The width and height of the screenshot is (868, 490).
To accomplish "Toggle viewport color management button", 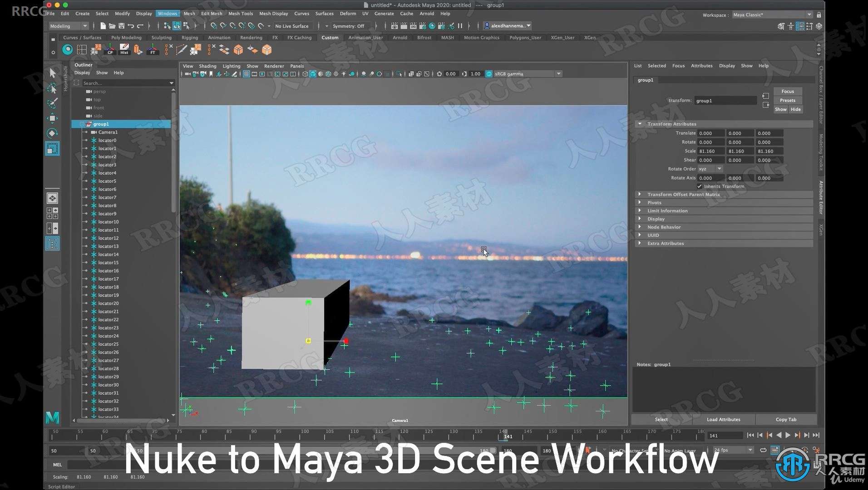I will [x=489, y=74].
